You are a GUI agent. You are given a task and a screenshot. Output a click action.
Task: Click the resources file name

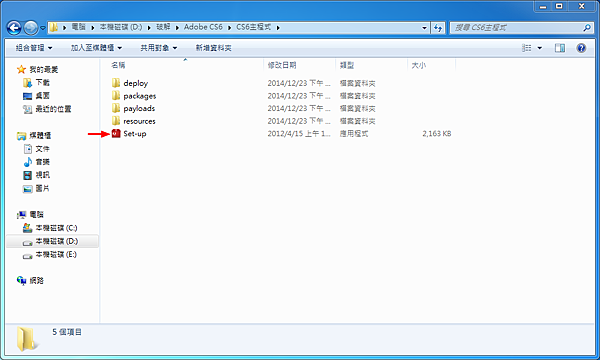click(139, 121)
